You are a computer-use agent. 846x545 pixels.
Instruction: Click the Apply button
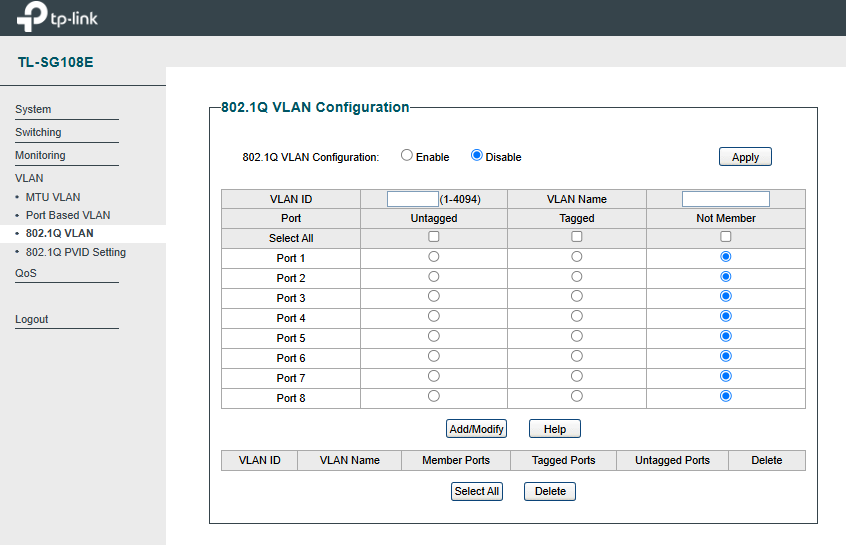pos(745,157)
